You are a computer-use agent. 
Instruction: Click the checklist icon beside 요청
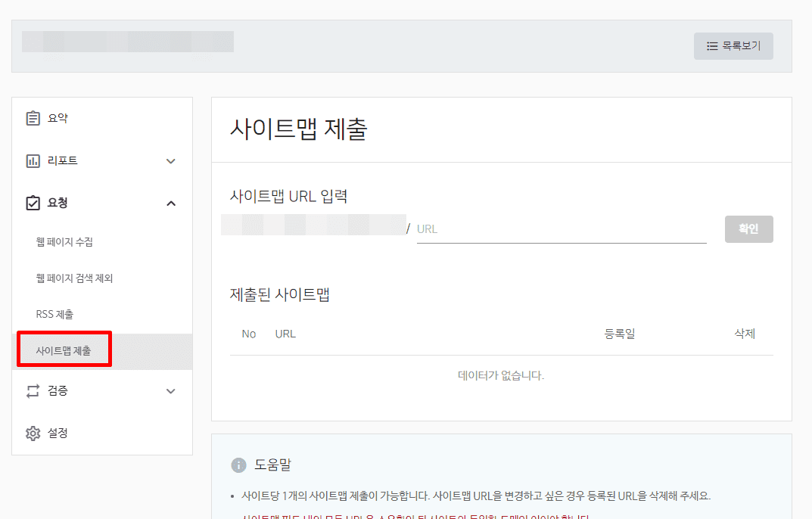pyautogui.click(x=32, y=202)
